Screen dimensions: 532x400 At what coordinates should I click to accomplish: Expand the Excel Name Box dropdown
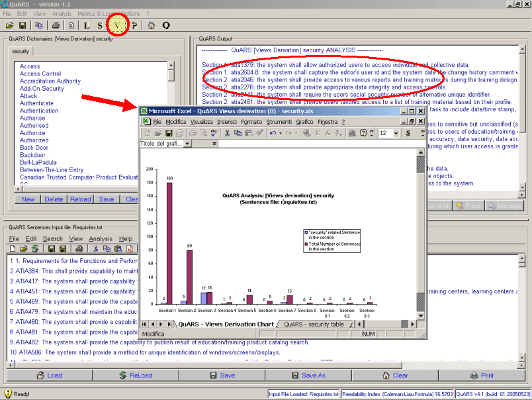(187, 144)
